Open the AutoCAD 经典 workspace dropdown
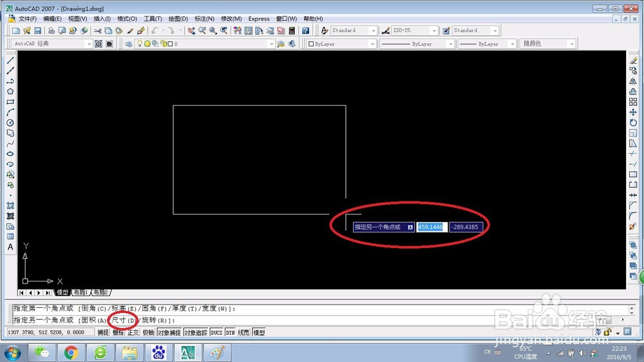Screen dimensions: 644x362 [89, 44]
